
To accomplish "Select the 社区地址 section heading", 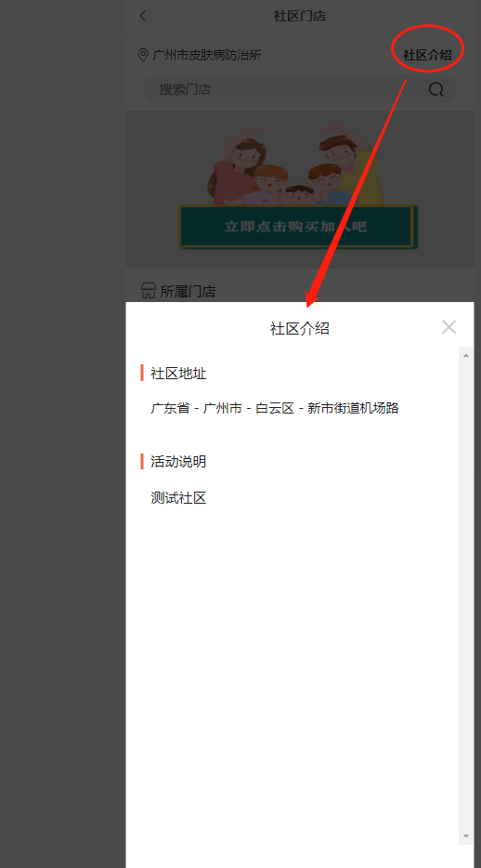I will (178, 374).
